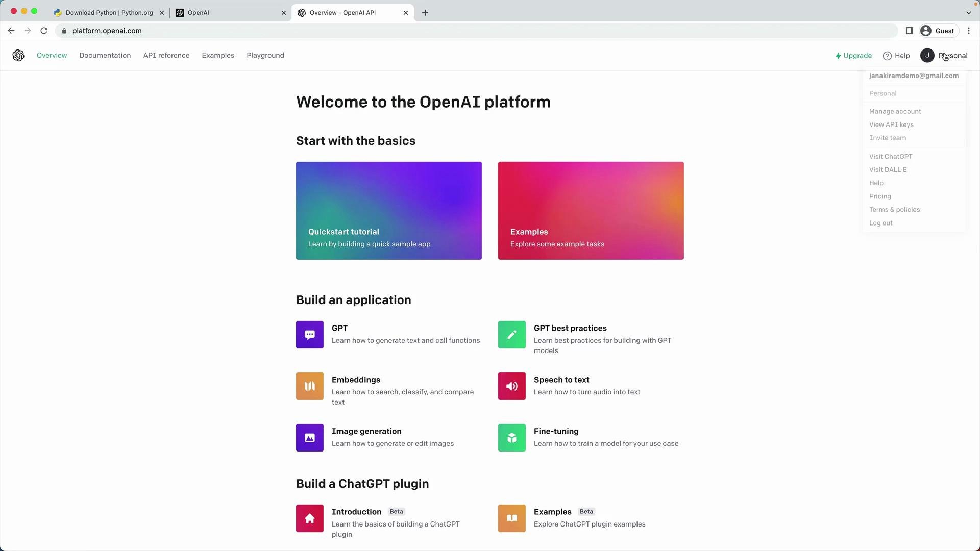Click the browser back arrow
The width and height of the screenshot is (980, 551).
pos(11,31)
